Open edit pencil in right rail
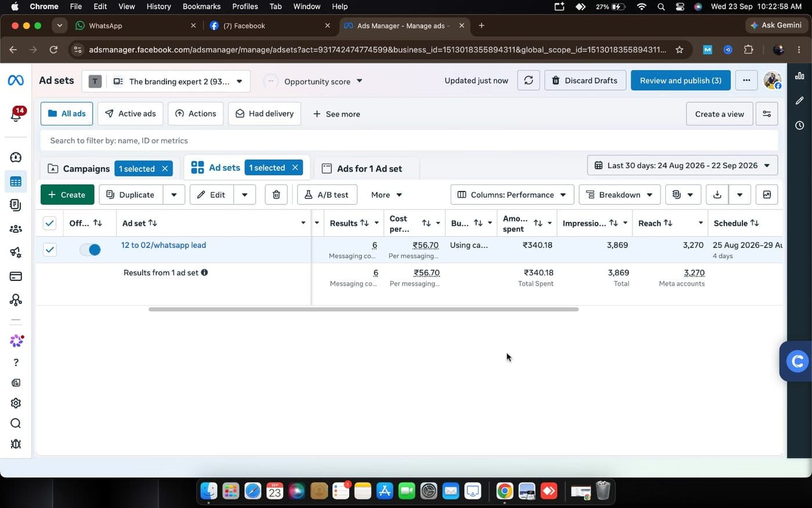The width and height of the screenshot is (812, 508). click(x=799, y=100)
